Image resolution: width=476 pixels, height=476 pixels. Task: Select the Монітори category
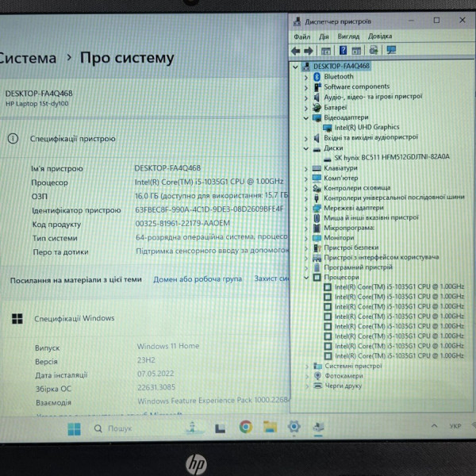[339, 238]
